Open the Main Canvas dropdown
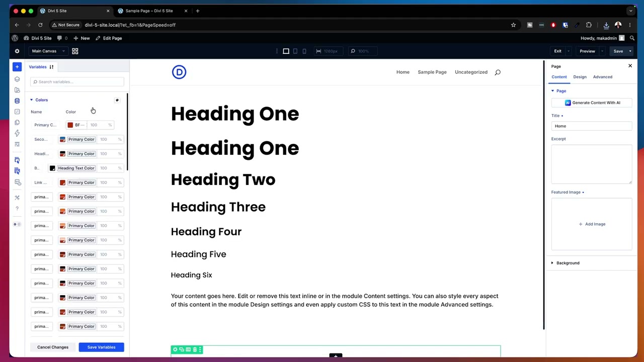Viewport: 644px width, 362px height. pyautogui.click(x=49, y=51)
